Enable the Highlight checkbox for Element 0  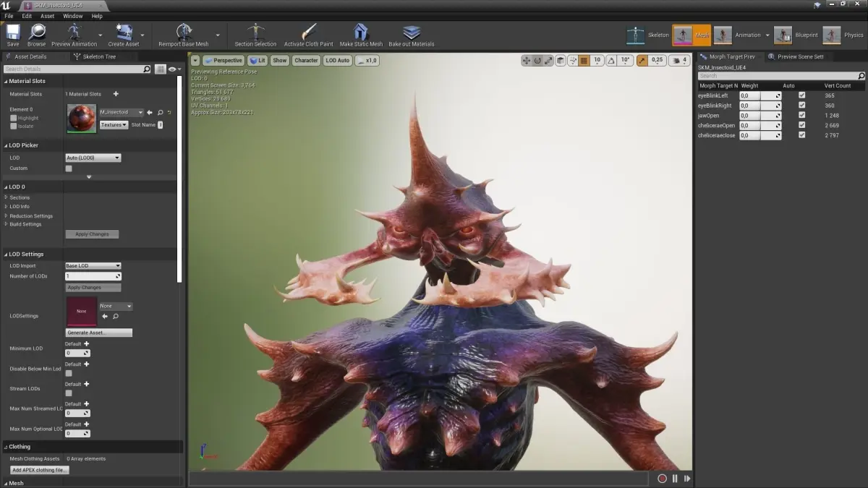point(13,118)
